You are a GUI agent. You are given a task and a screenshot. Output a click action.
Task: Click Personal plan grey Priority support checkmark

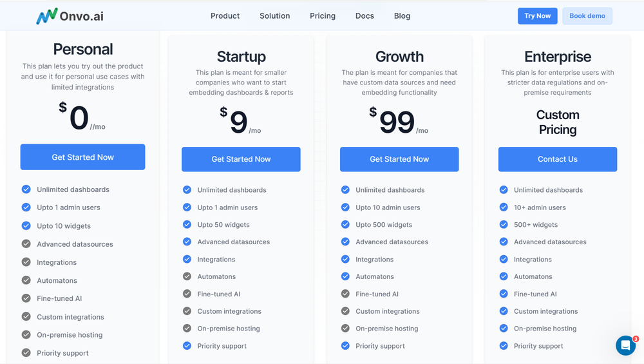[26, 353]
